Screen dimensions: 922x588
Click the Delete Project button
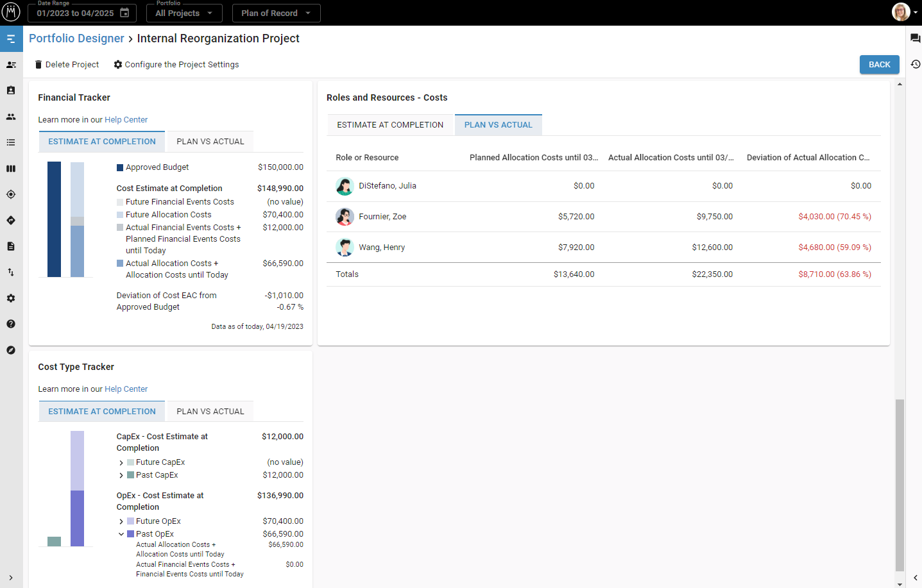point(67,65)
